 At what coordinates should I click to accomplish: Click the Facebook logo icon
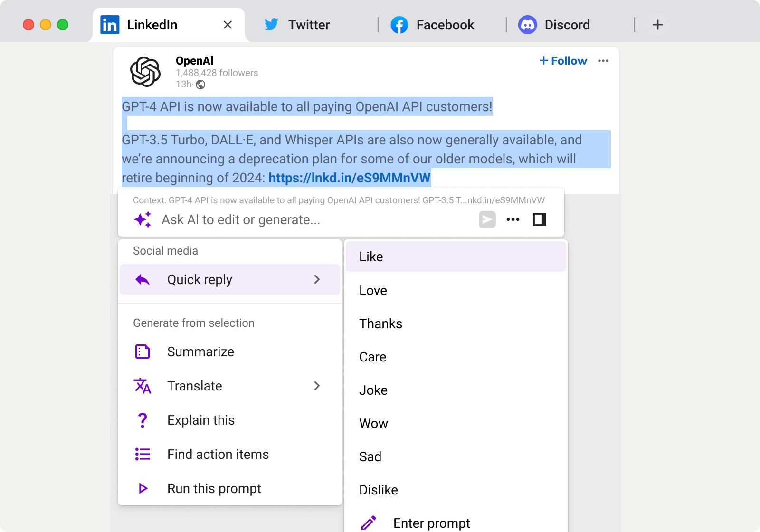click(x=399, y=25)
